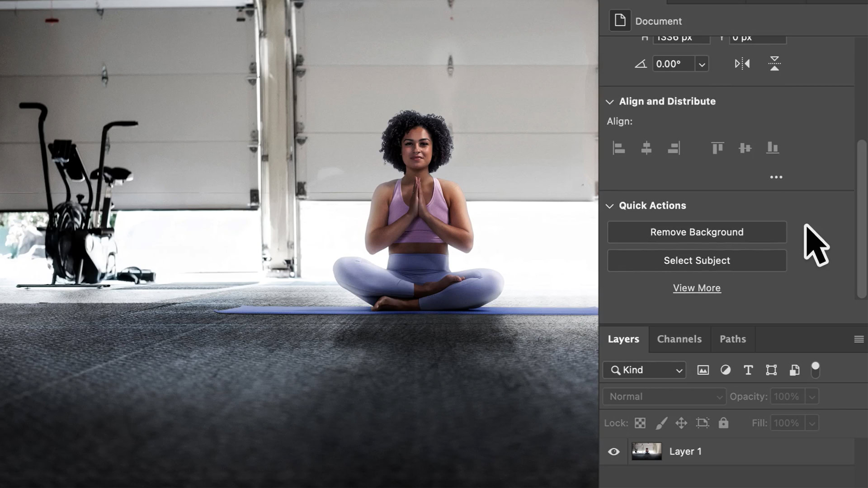Flip the image horizontally
The width and height of the screenshot is (868, 488).
(742, 64)
